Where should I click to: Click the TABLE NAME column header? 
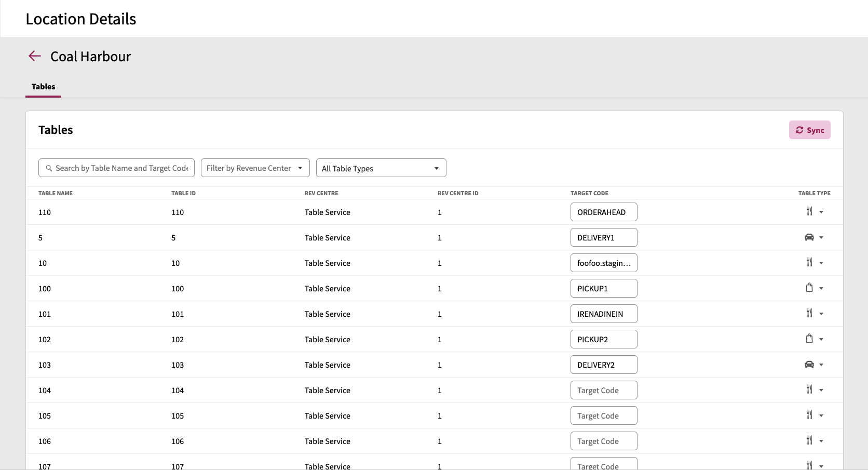coord(56,193)
